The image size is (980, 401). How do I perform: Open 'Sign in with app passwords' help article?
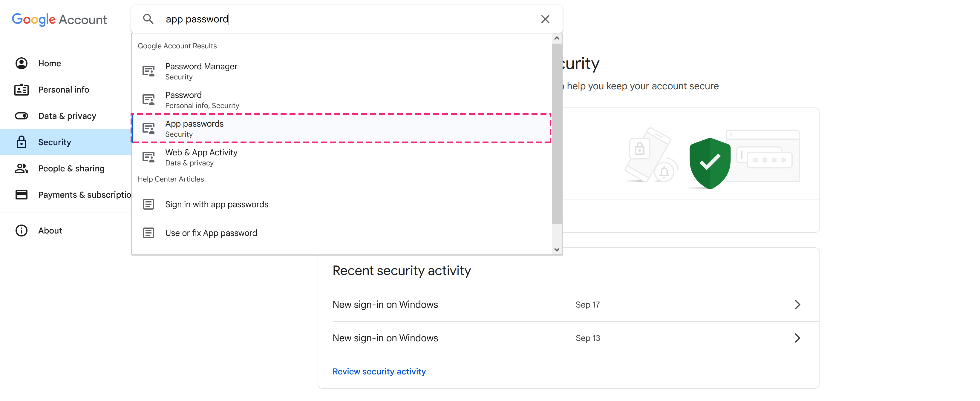(341, 205)
